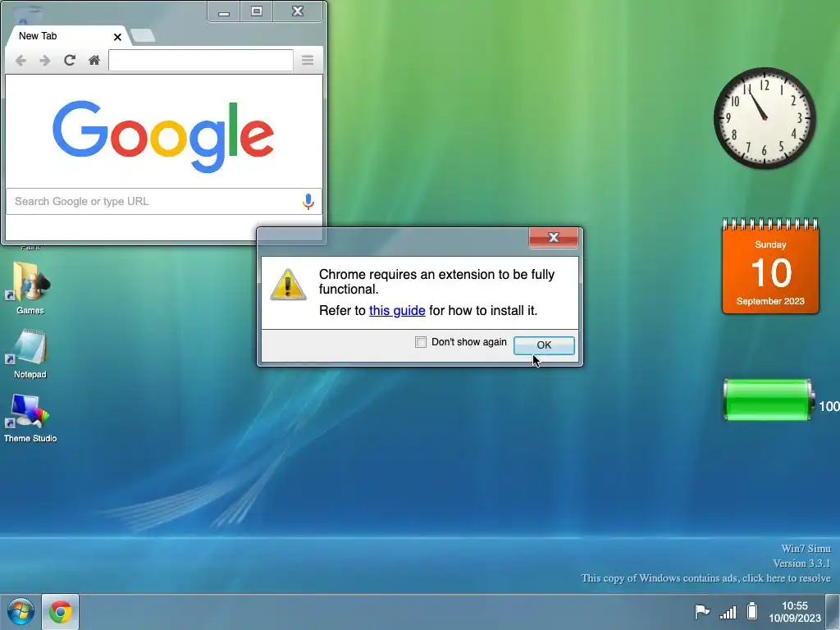840x630 pixels.
Task: Click the battery tray icon
Action: pos(752,611)
